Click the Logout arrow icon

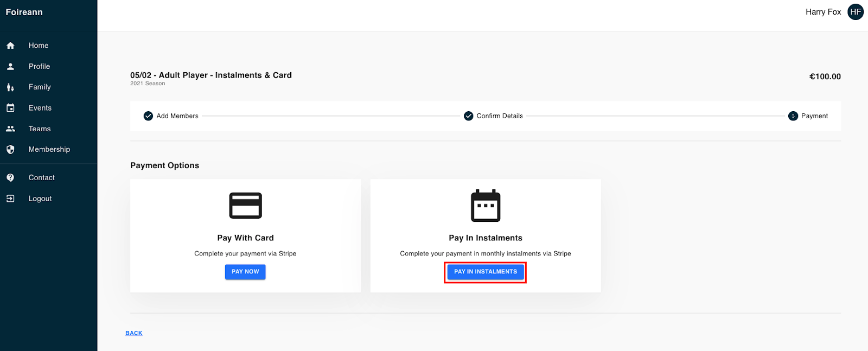[x=10, y=199]
